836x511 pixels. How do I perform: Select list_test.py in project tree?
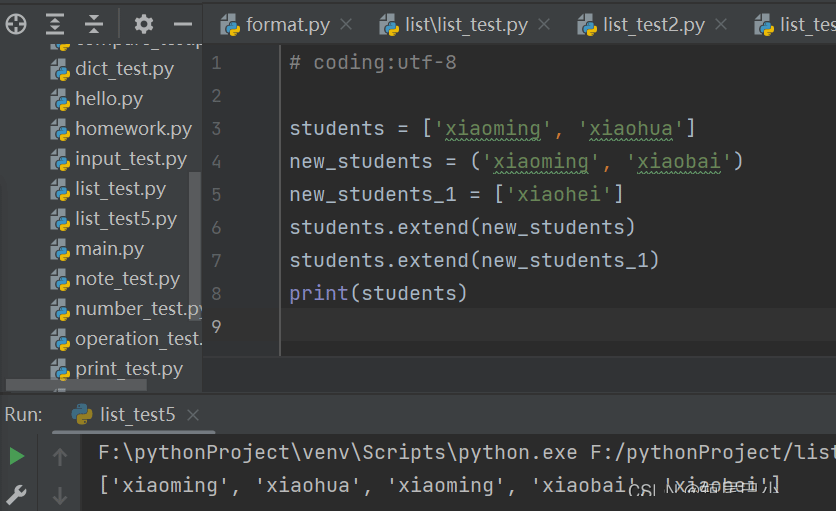coord(120,189)
